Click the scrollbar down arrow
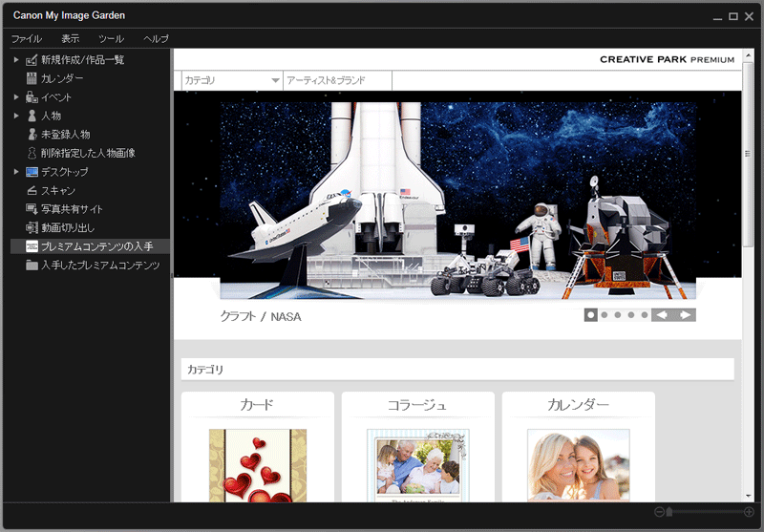The width and height of the screenshot is (764, 532). tap(748, 496)
